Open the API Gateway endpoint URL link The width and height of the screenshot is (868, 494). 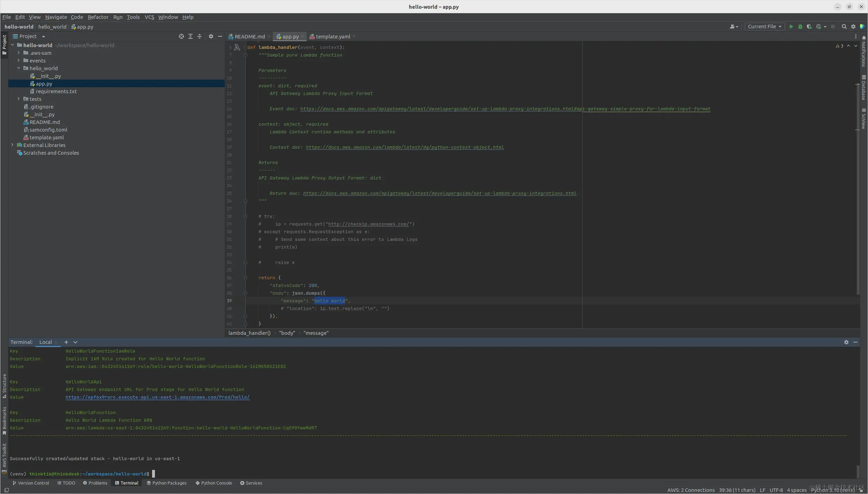click(x=157, y=397)
